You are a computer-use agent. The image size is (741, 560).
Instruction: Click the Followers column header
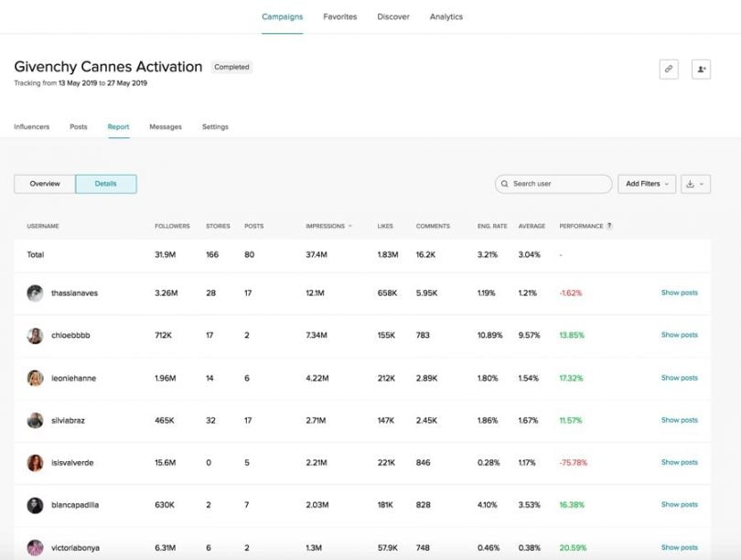[x=172, y=226]
